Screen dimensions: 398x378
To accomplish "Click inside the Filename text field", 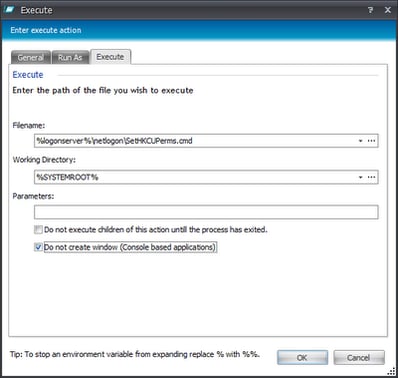I will pyautogui.click(x=195, y=141).
